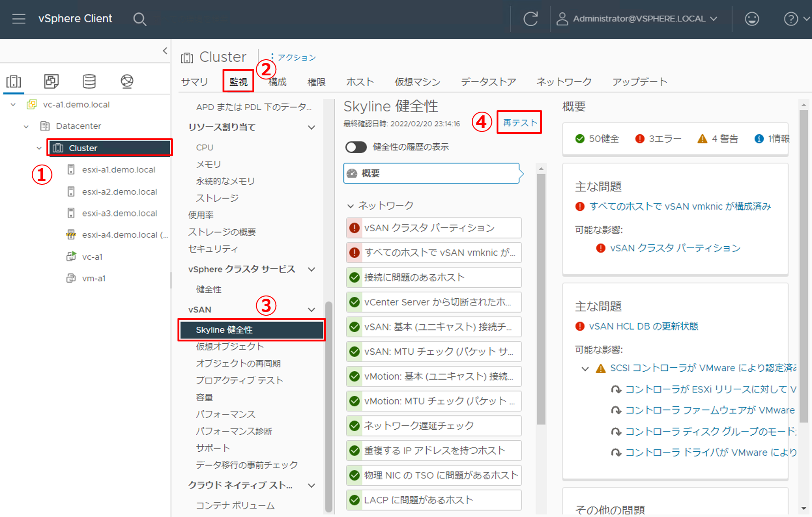
Task: Click the health check list scrollbar
Action: pos(541,299)
